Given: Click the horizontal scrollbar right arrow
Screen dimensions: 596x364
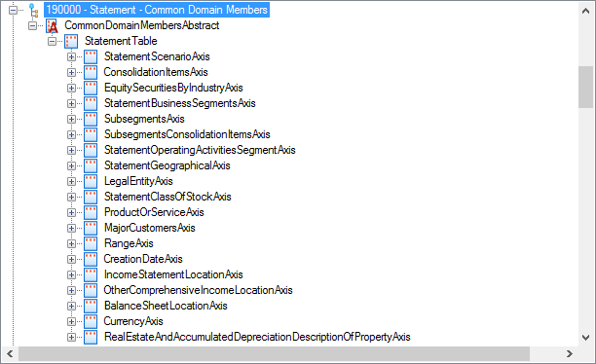Looking at the screenshot, I should coord(569,353).
